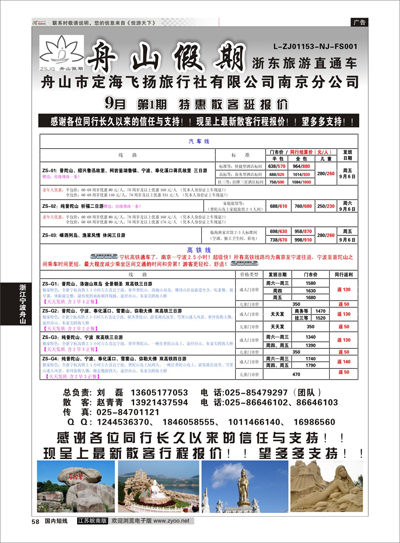Open the golden Guanyin statue photo

pyautogui.click(x=245, y=487)
